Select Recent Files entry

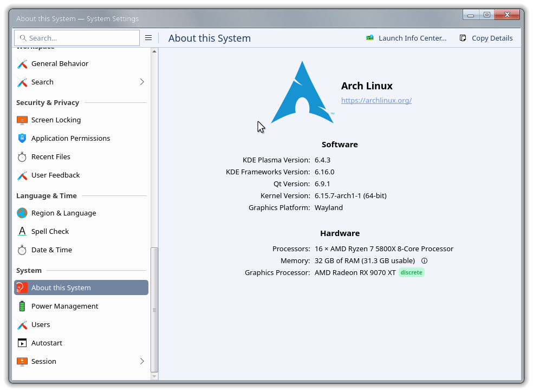click(x=81, y=156)
